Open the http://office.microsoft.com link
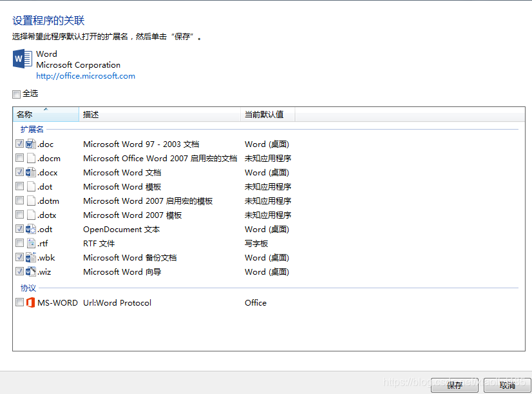This screenshot has width=532, height=394. tap(86, 75)
